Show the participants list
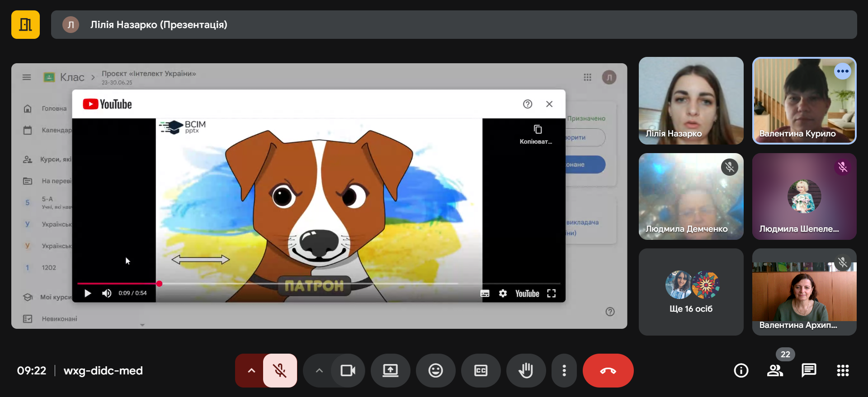The height and width of the screenshot is (397, 868). (775, 370)
